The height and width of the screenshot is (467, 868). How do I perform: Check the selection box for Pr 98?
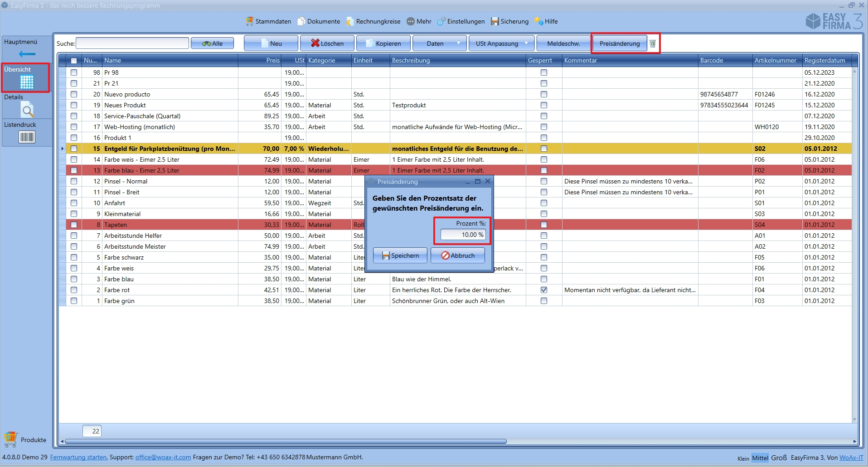pos(74,72)
